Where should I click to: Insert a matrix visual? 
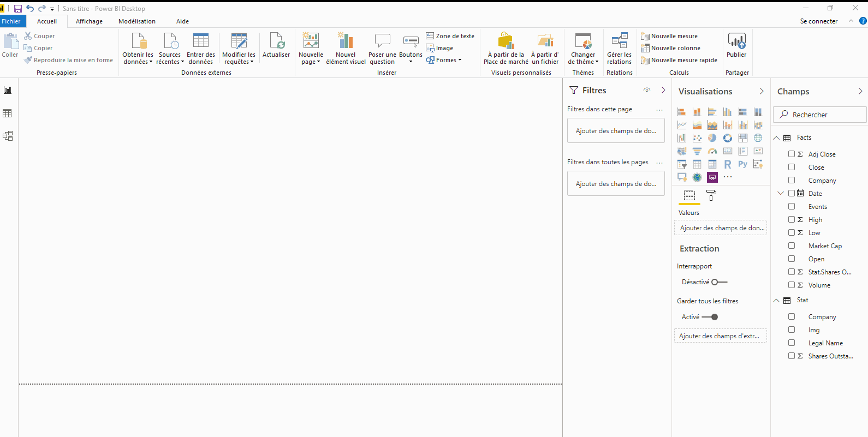(x=712, y=164)
